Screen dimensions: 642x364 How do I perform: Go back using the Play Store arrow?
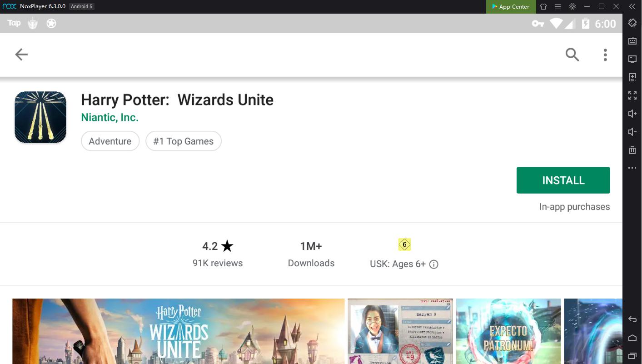tap(21, 55)
